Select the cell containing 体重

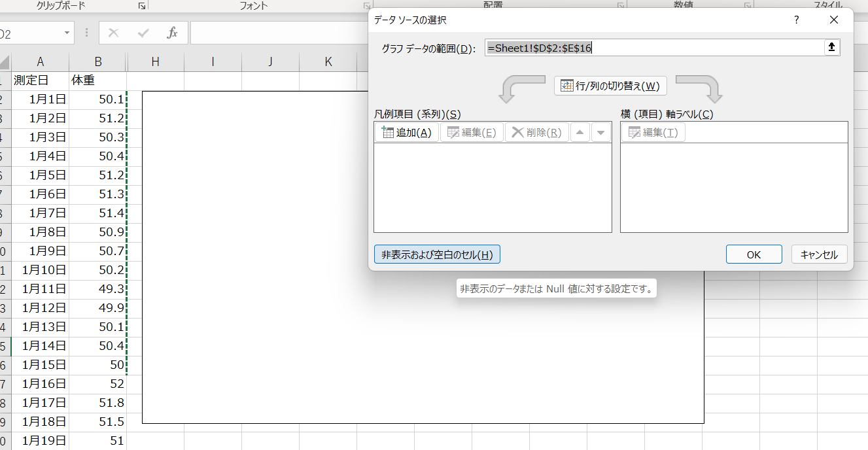click(x=97, y=80)
